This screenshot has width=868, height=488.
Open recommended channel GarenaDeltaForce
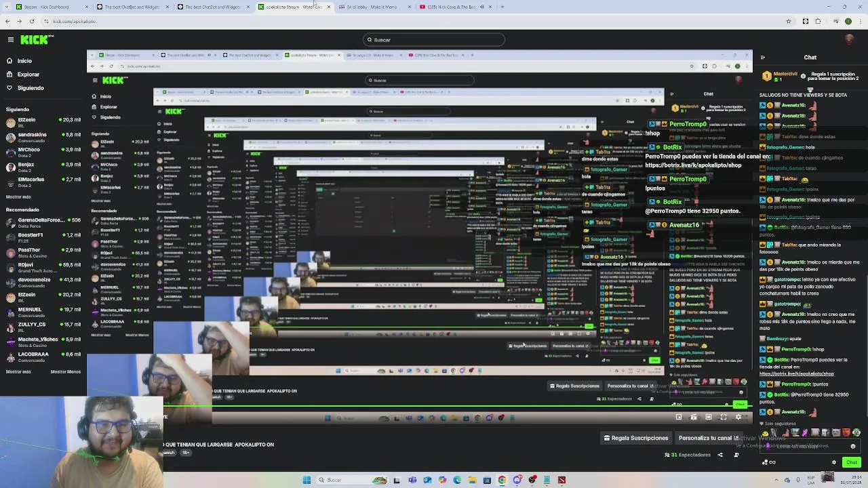pyautogui.click(x=43, y=222)
